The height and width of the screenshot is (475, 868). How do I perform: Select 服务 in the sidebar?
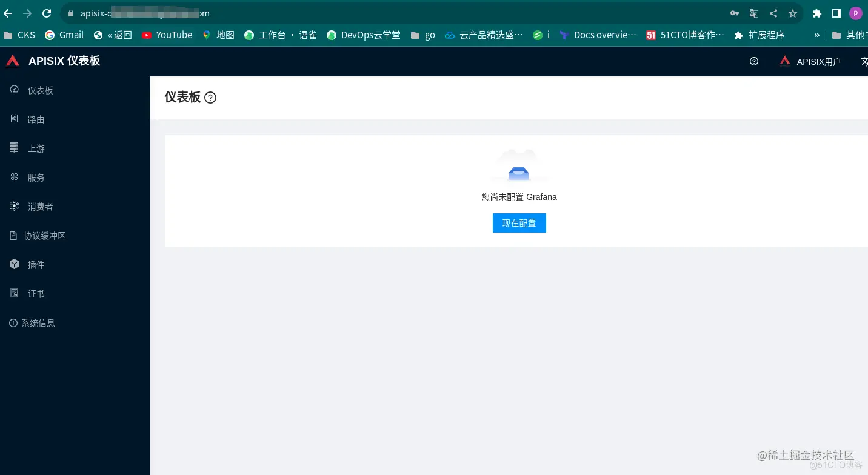click(x=75, y=178)
